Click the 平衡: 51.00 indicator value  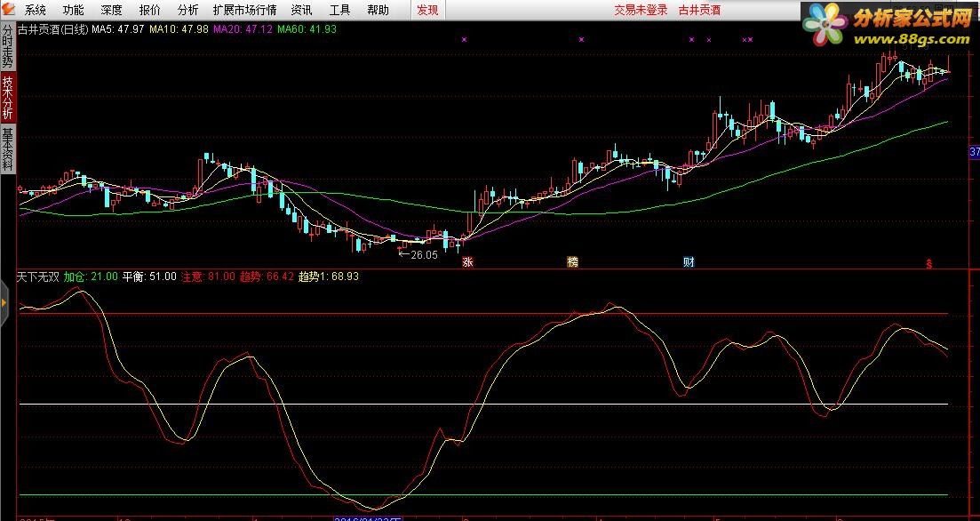coord(149,277)
